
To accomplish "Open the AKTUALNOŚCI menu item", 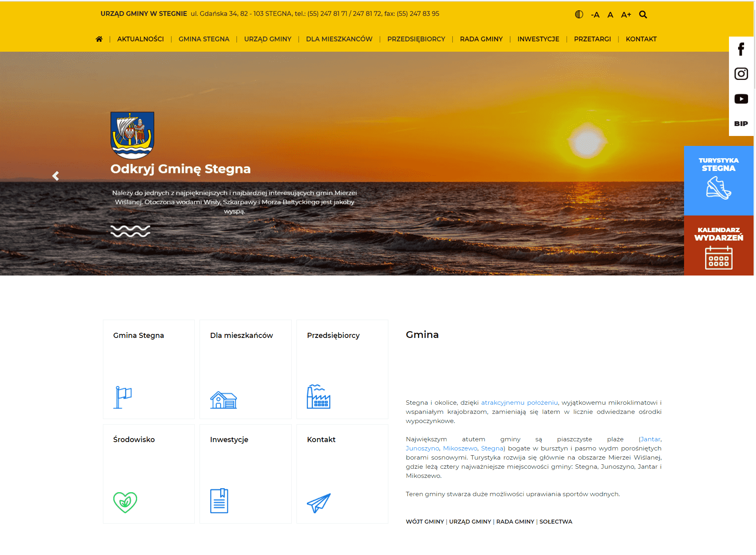I will [x=141, y=39].
